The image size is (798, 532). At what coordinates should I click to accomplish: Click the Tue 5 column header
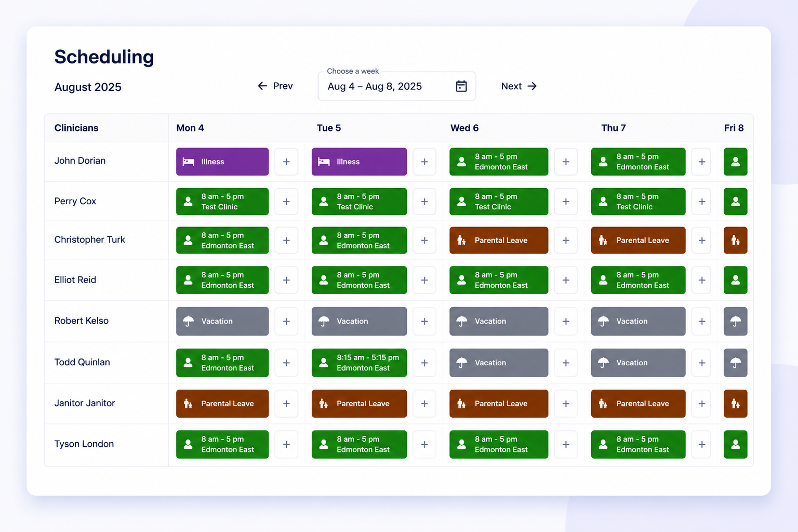coord(329,128)
